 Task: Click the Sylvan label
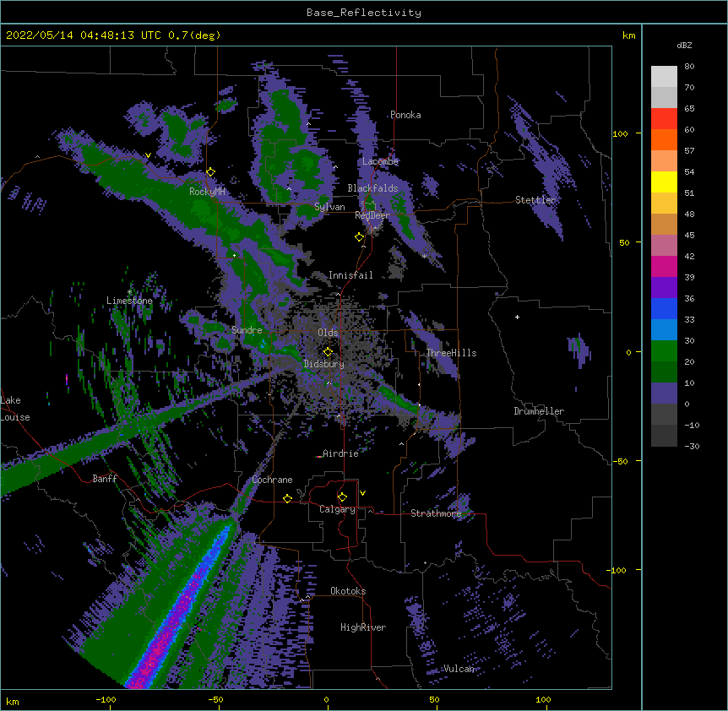pos(329,207)
